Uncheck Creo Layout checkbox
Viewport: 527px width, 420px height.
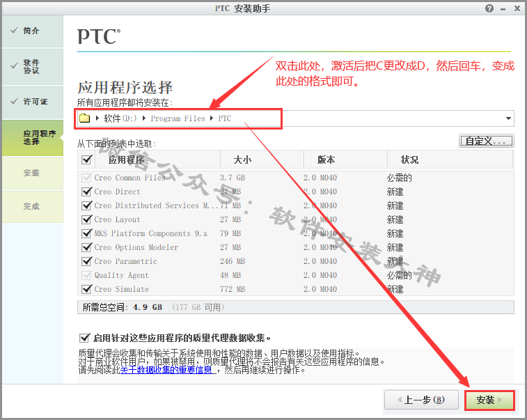(87, 219)
